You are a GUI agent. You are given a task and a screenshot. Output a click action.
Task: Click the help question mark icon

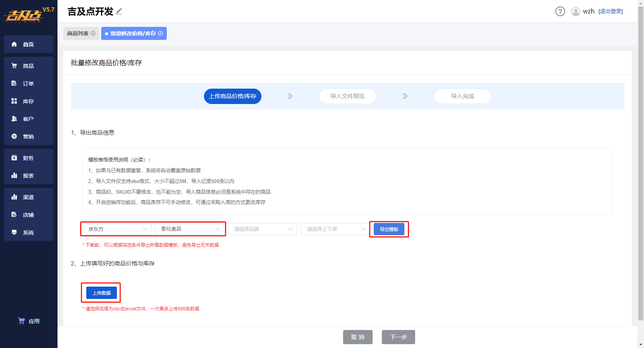560,12
